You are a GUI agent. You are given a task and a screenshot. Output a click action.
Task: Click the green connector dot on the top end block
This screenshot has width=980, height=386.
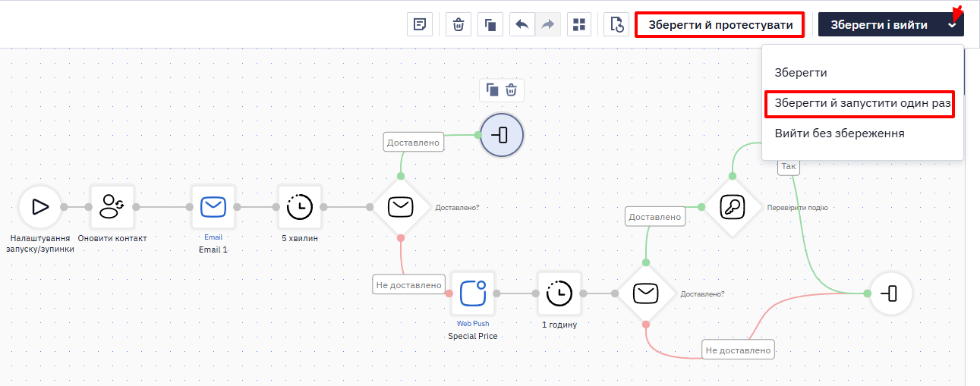tap(477, 136)
